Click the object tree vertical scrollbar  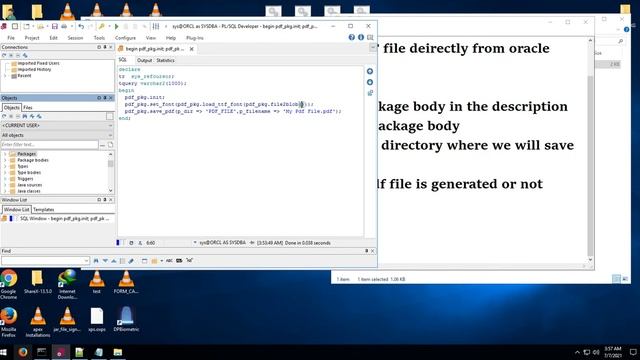point(111,172)
